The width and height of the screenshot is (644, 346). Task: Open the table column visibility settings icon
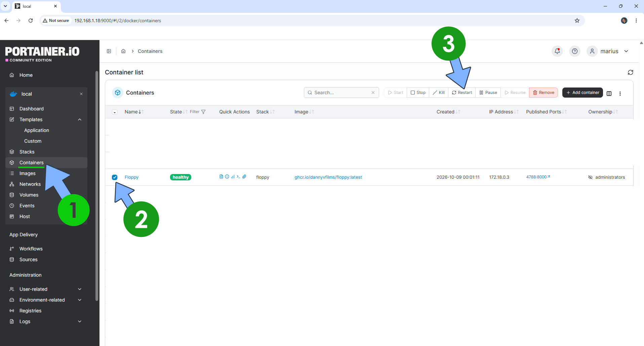pos(609,94)
